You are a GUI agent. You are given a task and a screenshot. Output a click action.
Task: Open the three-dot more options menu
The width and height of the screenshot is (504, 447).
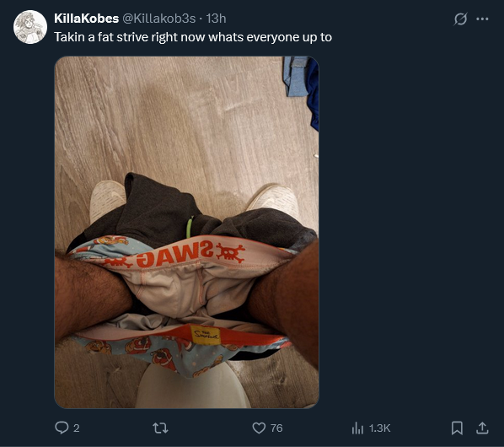[482, 19]
